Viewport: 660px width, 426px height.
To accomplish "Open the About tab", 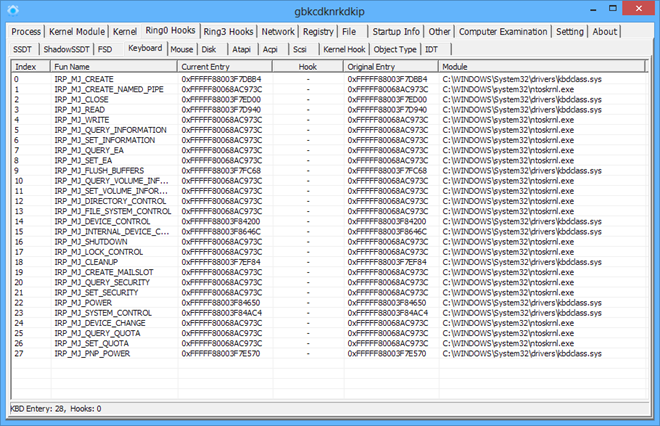I will pos(605,32).
